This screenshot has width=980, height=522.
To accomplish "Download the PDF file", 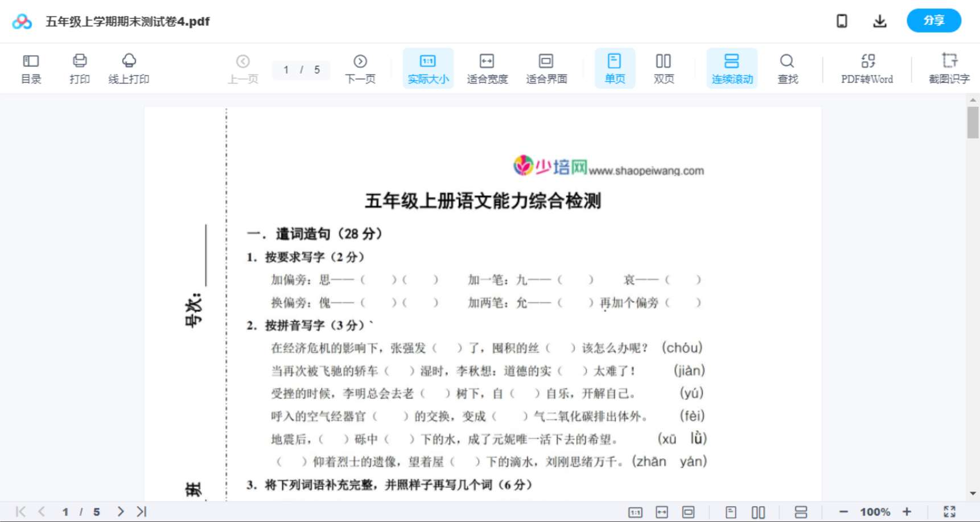I will click(x=879, y=20).
